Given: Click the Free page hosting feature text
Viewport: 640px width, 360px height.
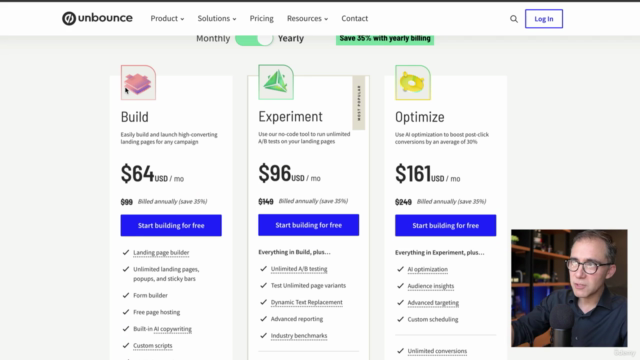Looking at the screenshot, I should click(156, 312).
